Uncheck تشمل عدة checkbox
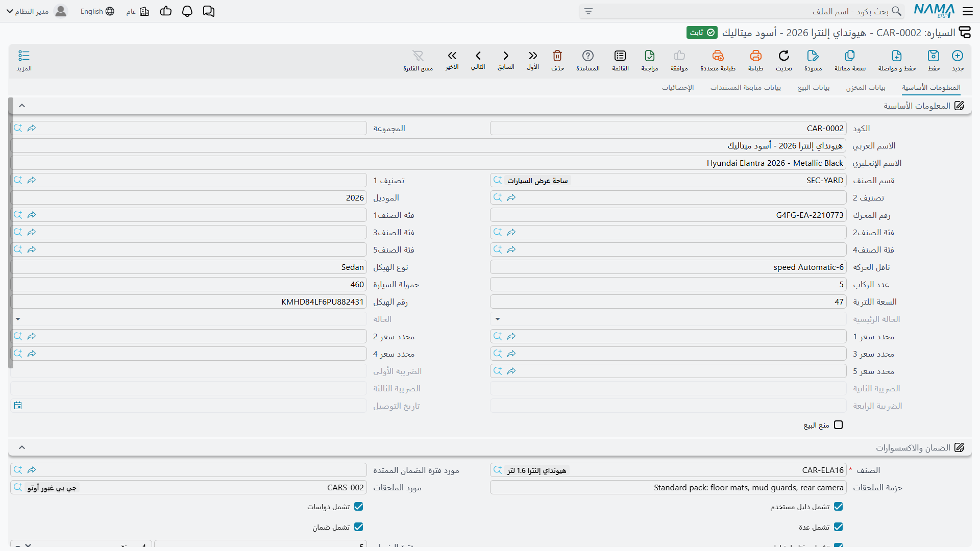 [x=838, y=527]
